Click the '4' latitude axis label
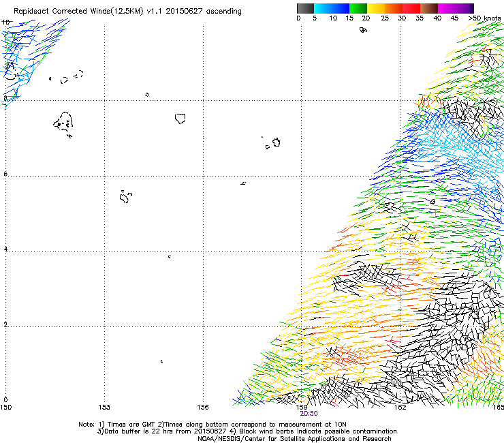Viewport: 504px width, 443px height. (5, 249)
